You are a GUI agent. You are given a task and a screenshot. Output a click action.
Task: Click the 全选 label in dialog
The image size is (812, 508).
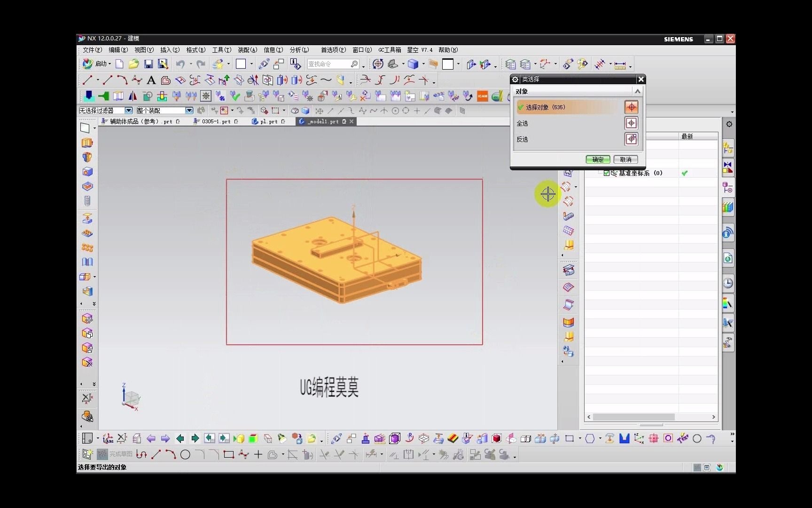pyautogui.click(x=522, y=123)
